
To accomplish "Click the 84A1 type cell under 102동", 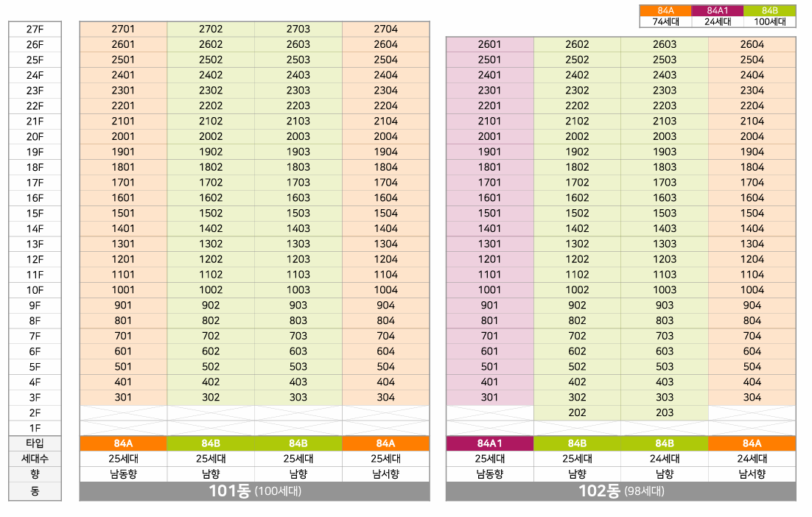I will pyautogui.click(x=490, y=443).
